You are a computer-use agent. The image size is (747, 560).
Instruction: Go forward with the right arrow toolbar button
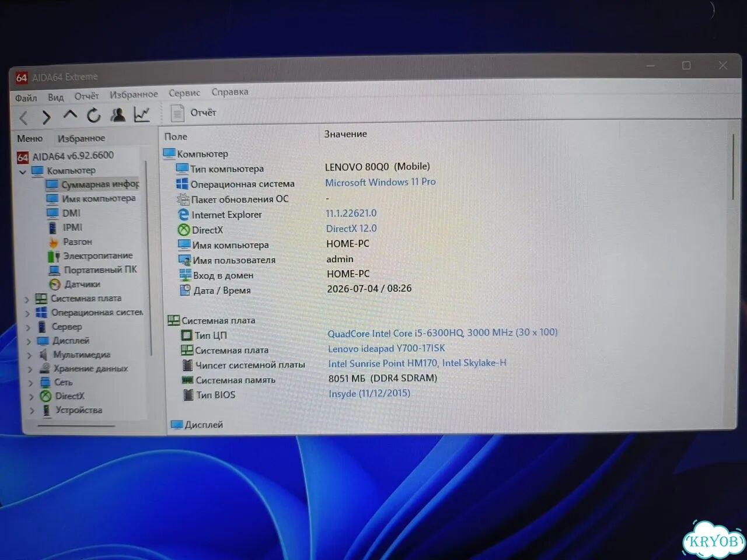point(46,117)
